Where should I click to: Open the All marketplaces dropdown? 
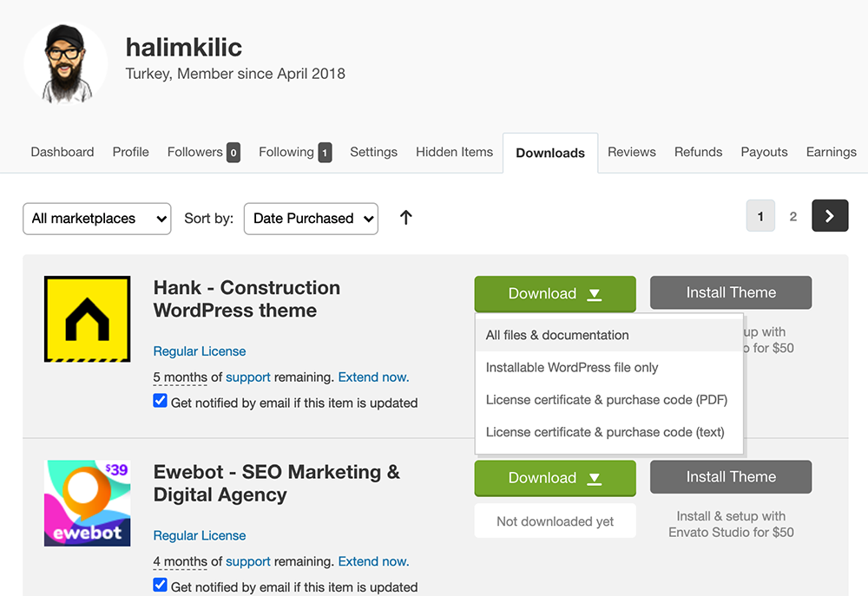pyautogui.click(x=97, y=219)
